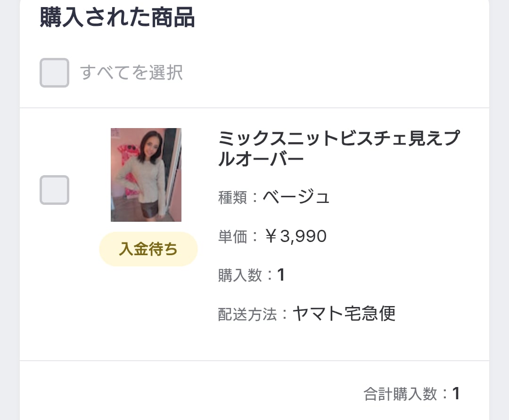Click the すべてを選択 label text
This screenshot has width=509, height=420.
pyautogui.click(x=131, y=73)
